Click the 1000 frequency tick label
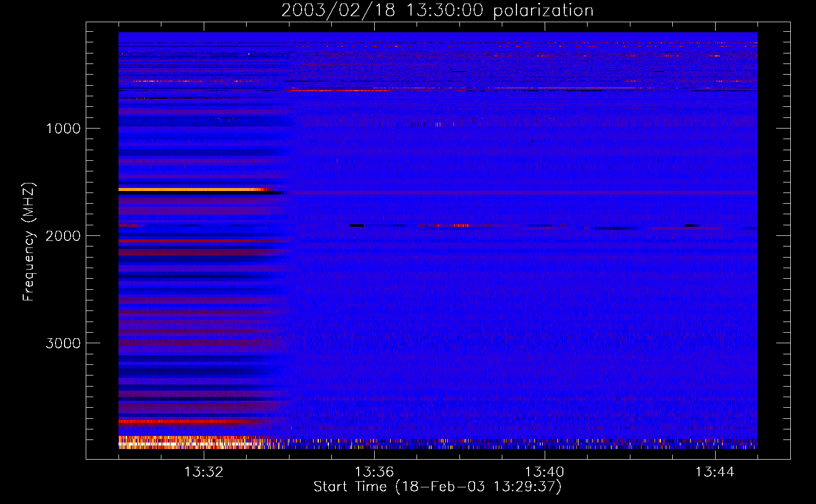Image resolution: width=816 pixels, height=504 pixels. pos(63,129)
